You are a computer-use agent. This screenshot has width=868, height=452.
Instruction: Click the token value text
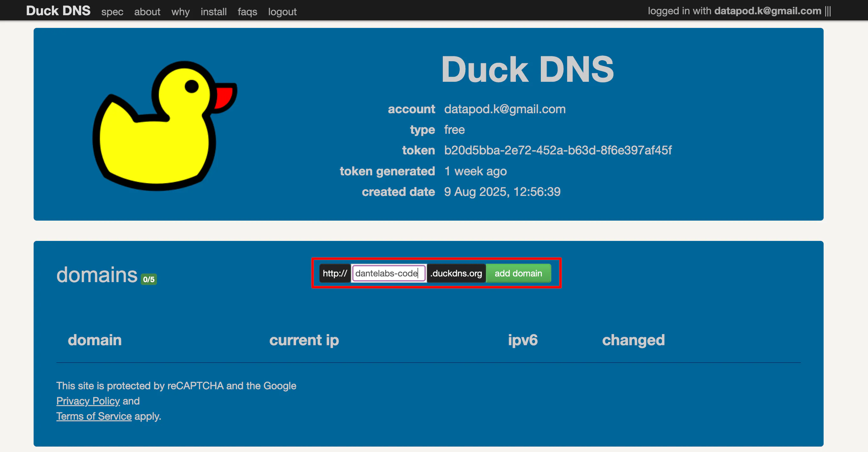(558, 150)
